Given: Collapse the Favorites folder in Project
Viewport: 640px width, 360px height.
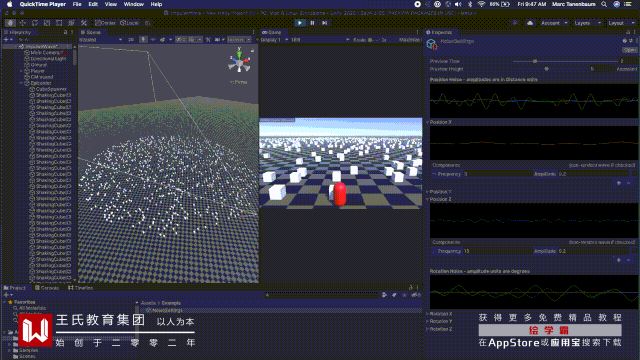Looking at the screenshot, I should (x=5, y=302).
